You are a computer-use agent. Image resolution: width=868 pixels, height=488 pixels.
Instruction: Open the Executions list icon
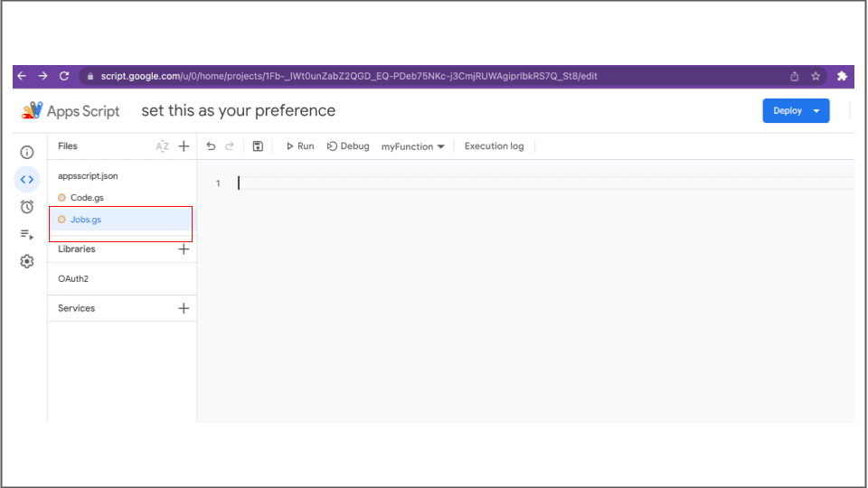pyautogui.click(x=27, y=234)
